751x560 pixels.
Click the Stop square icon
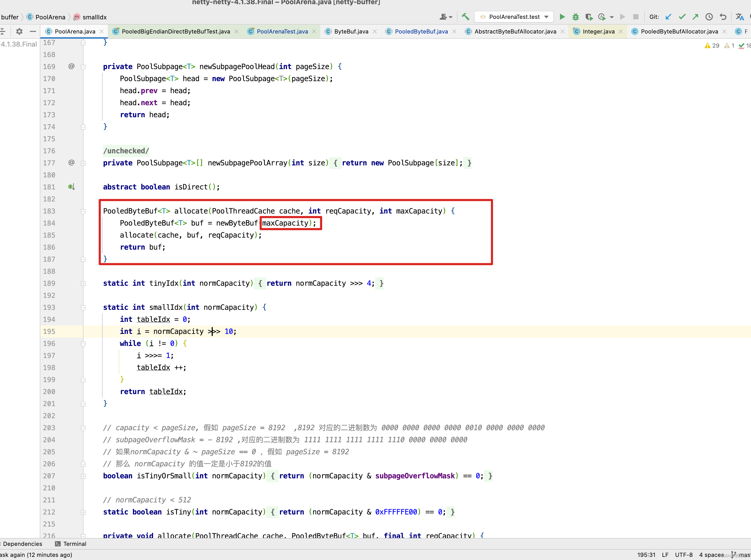pyautogui.click(x=636, y=16)
